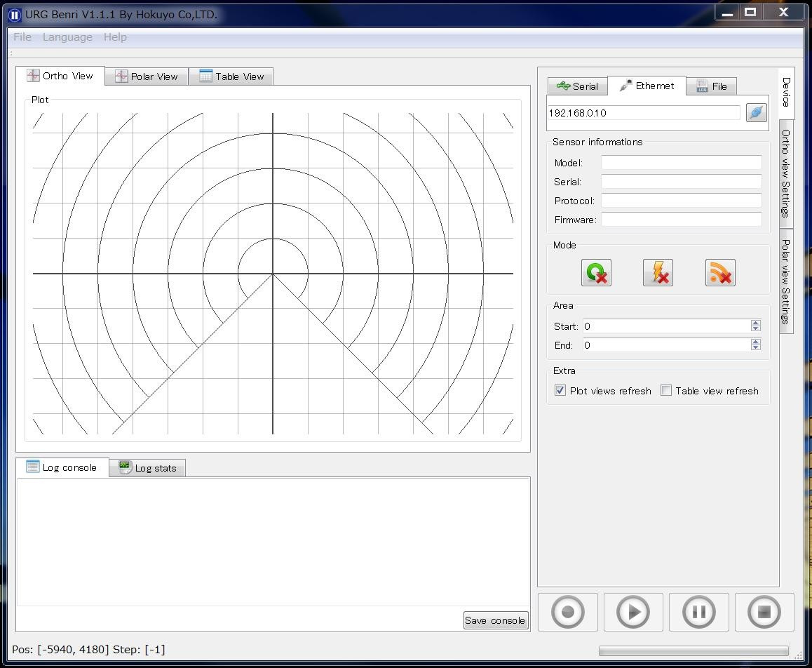
Task: Start recording with the record button
Action: (x=567, y=612)
